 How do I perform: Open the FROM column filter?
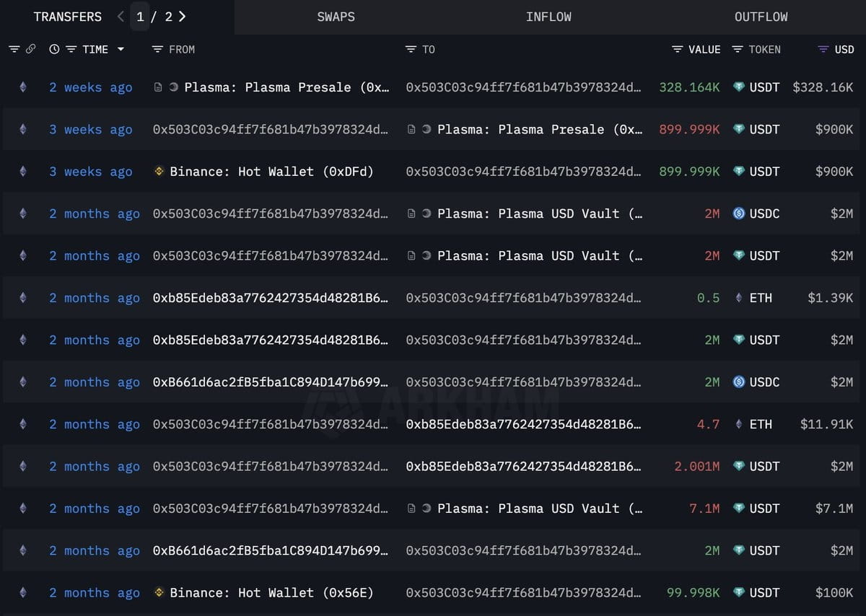point(157,49)
